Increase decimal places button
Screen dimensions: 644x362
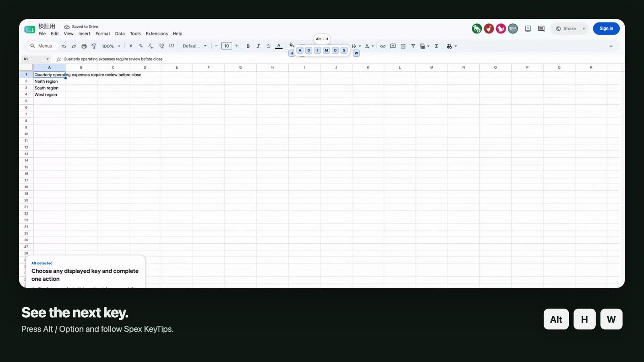pos(161,46)
